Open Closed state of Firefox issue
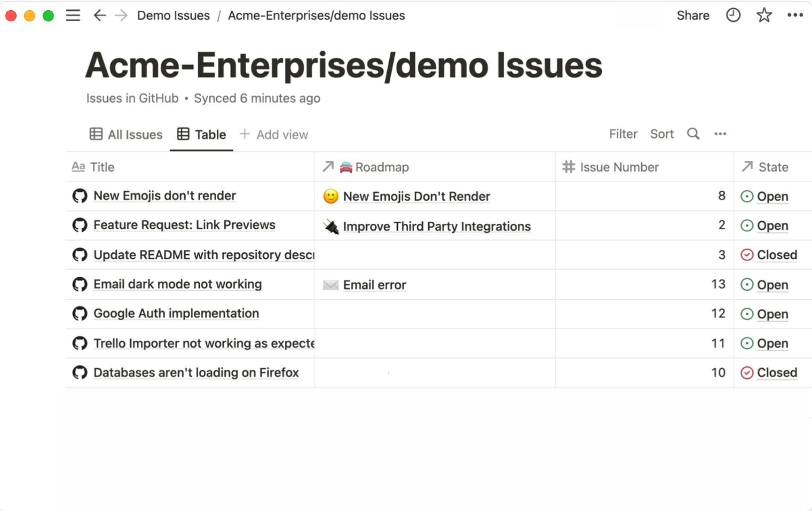Viewport: 812px width, 511px height. click(776, 372)
